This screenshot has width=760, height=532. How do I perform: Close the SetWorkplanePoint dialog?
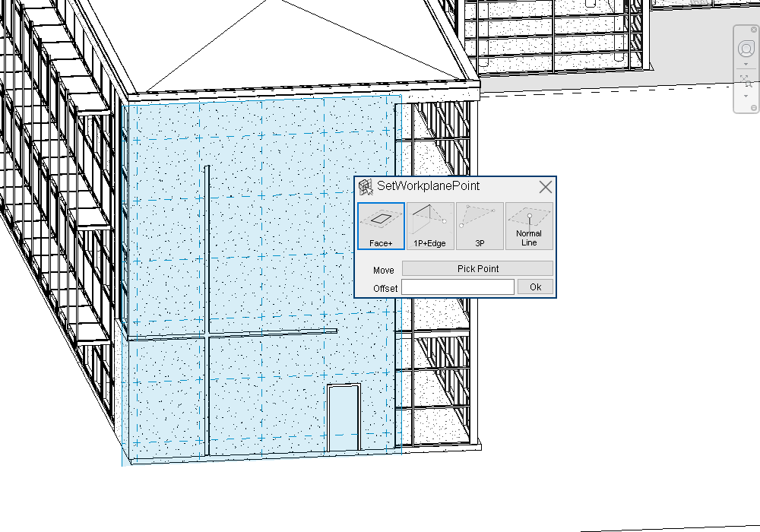pos(545,186)
